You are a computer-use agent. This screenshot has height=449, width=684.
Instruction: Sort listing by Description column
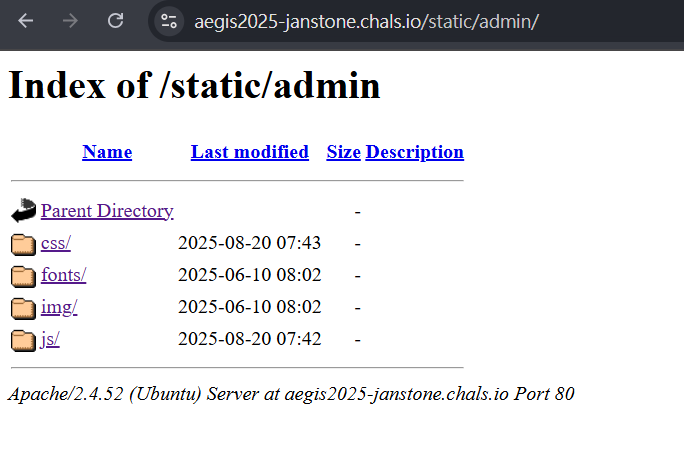tap(414, 152)
